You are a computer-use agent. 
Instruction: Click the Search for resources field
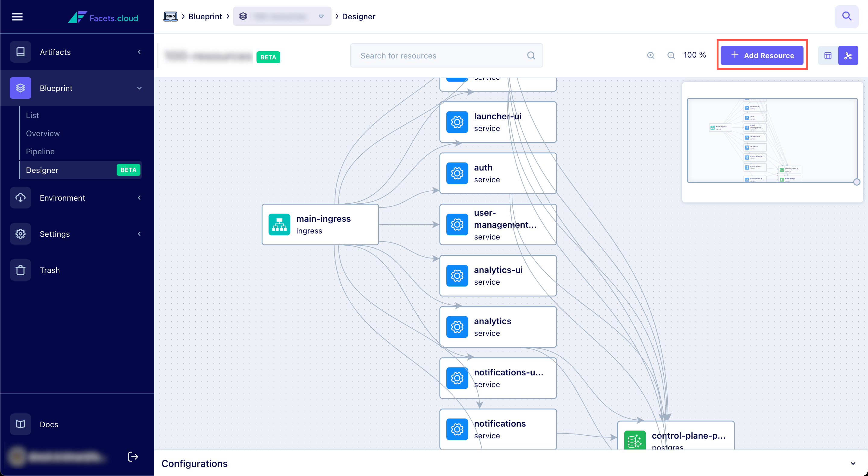coord(442,56)
